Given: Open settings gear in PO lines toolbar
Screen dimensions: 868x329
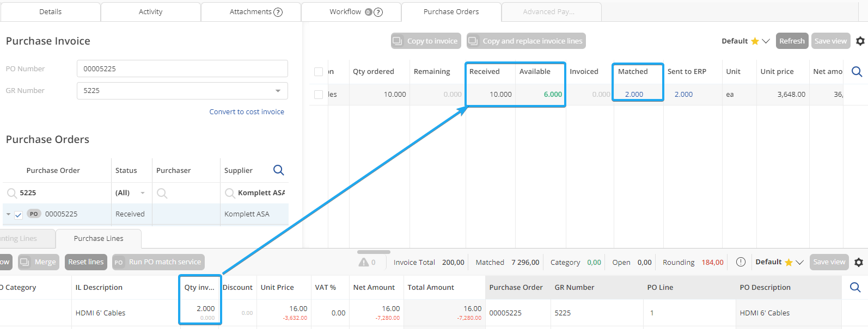Looking at the screenshot, I should click(860, 41).
